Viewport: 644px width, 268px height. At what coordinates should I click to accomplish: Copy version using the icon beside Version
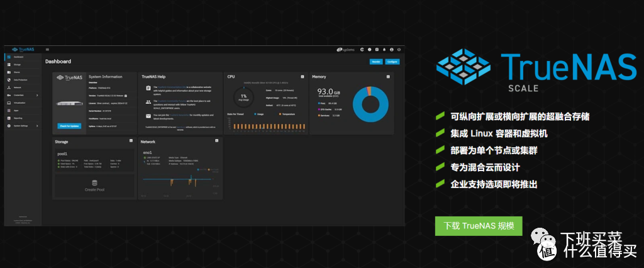(126, 96)
